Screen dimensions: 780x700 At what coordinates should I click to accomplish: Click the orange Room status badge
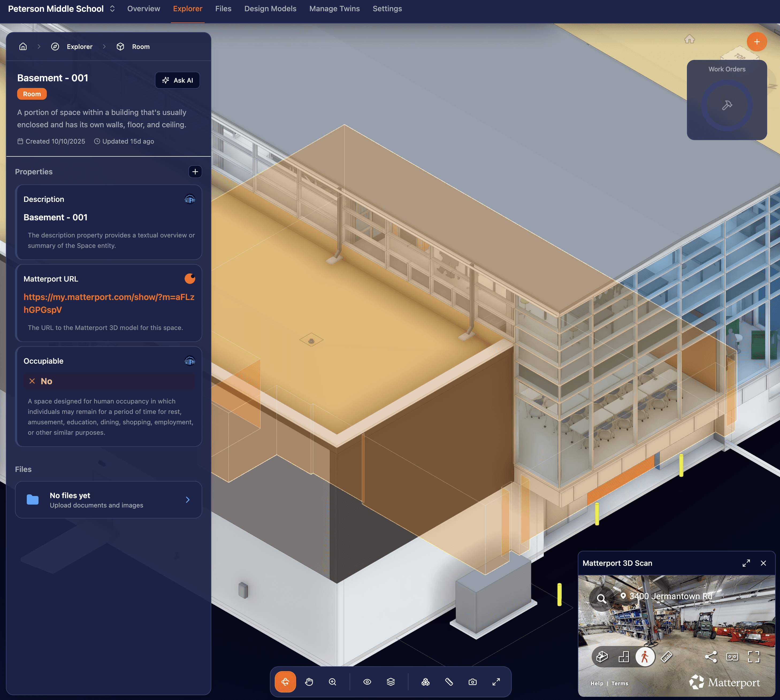[x=32, y=94]
